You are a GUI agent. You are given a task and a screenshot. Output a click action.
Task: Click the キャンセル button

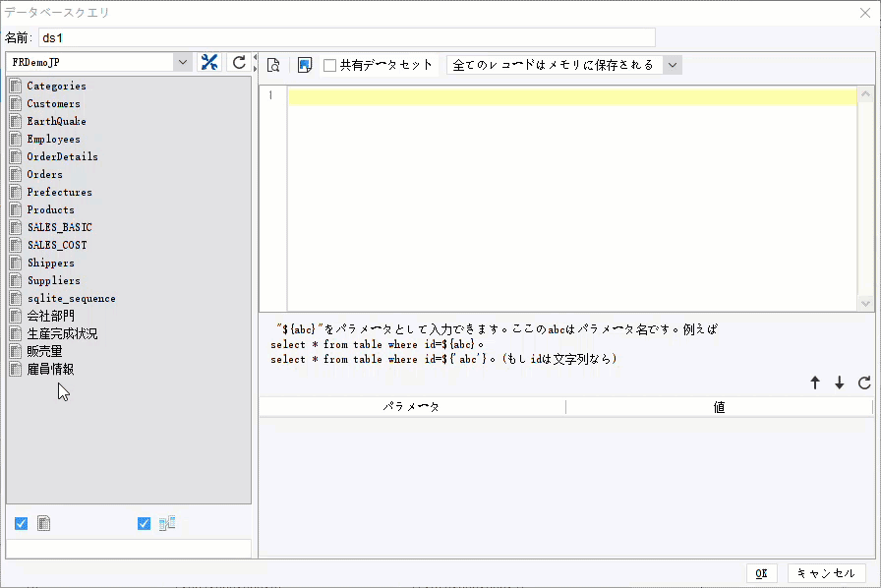(826, 573)
